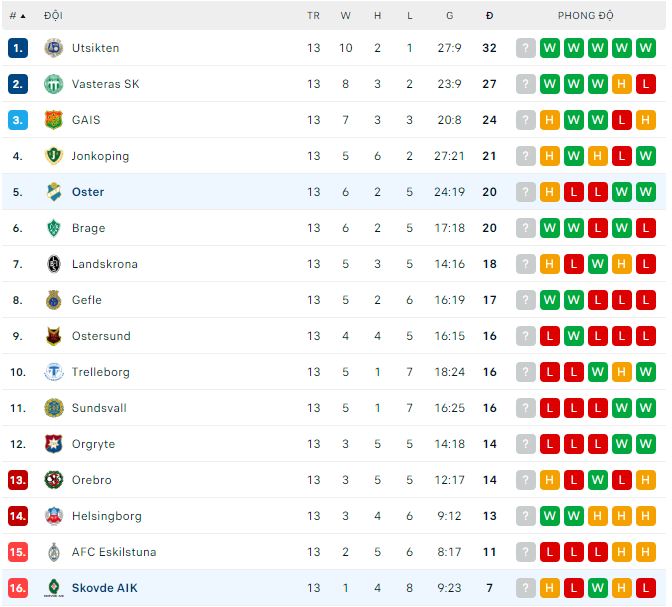672x607 pixels.
Task: Click the Helsingborg club logo
Action: click(53, 516)
